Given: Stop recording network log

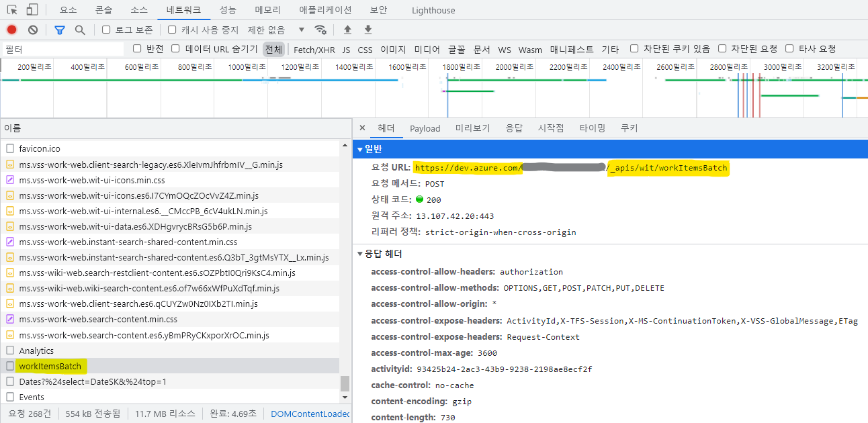Looking at the screenshot, I should (x=11, y=30).
